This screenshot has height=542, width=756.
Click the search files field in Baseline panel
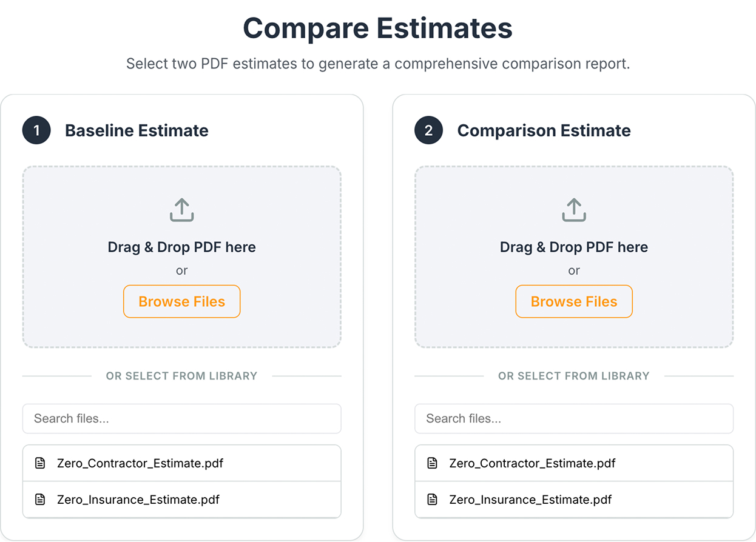pyautogui.click(x=181, y=418)
